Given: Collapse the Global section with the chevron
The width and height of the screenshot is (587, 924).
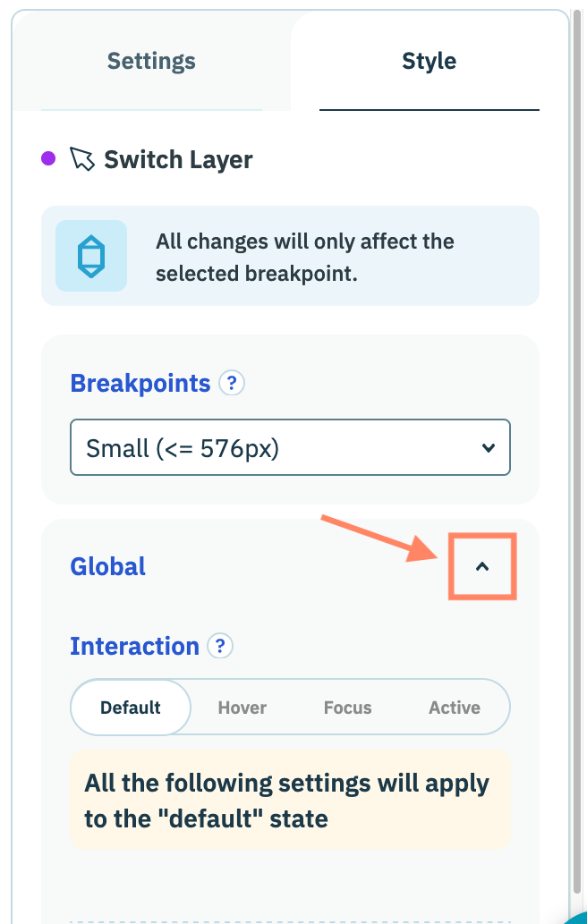Looking at the screenshot, I should pos(482,566).
